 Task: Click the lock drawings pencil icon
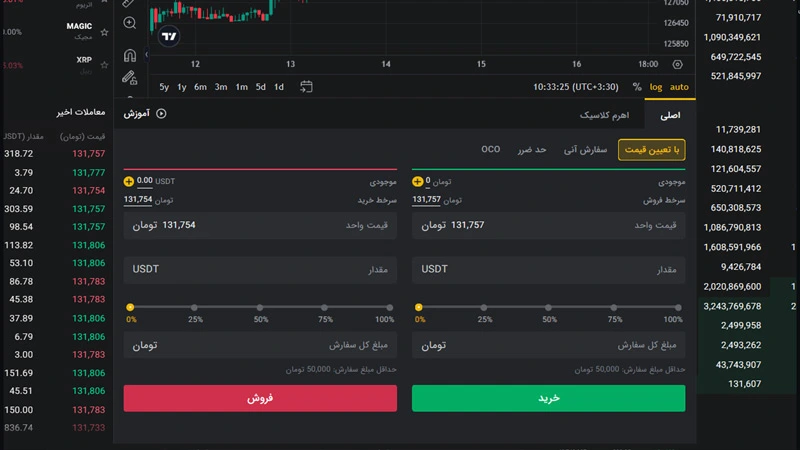click(130, 77)
